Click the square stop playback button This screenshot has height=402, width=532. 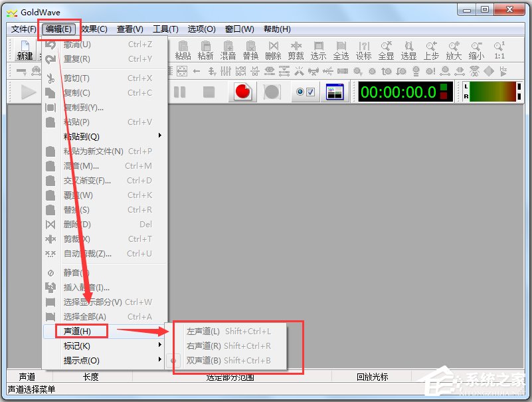[x=209, y=92]
